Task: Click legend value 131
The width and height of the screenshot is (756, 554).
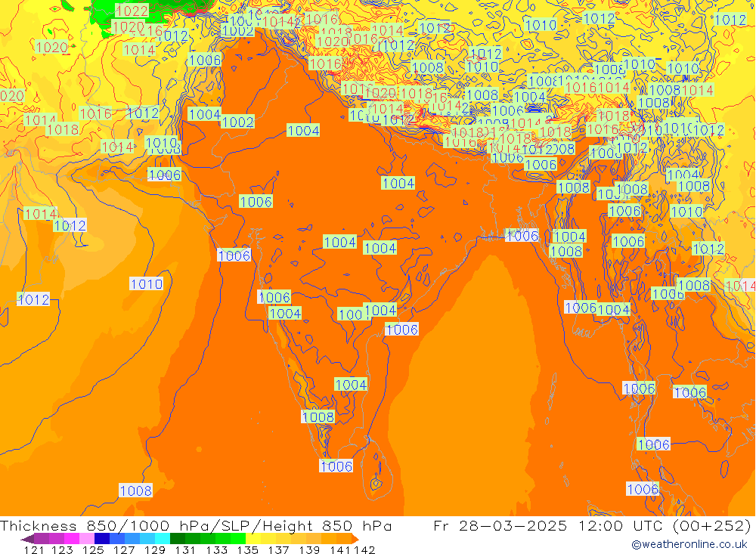Action: click(x=186, y=549)
